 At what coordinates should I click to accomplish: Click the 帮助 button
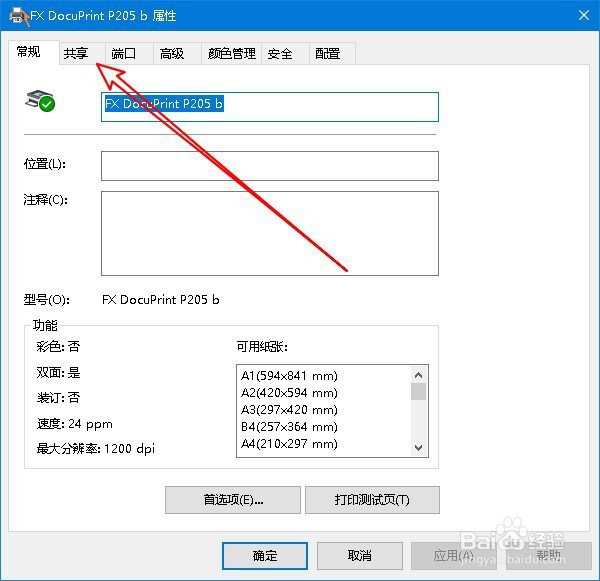(549, 556)
